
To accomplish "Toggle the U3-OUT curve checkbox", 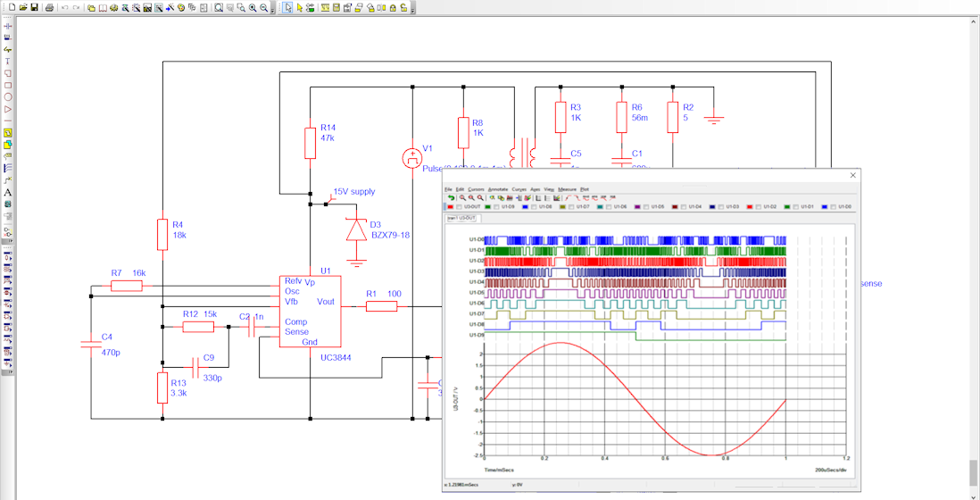I will click(459, 207).
